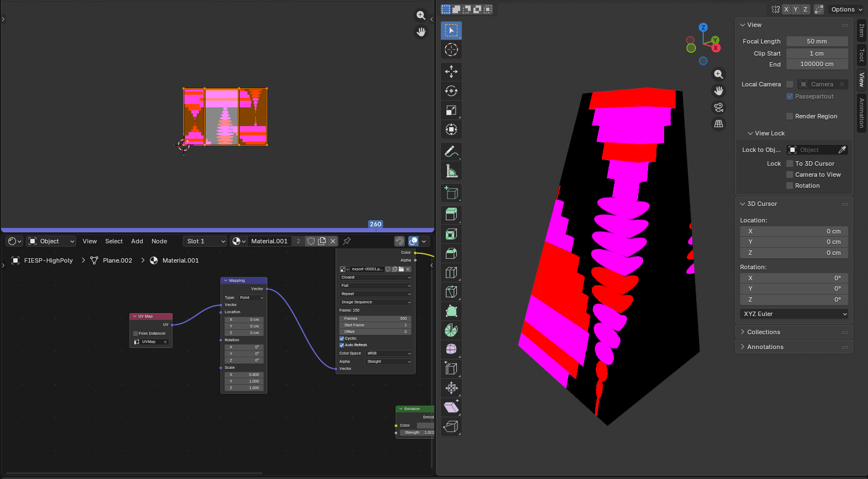Viewport: 868px width, 479px height.
Task: Enable Lock To 3D Cursor checkbox
Action: click(x=790, y=164)
